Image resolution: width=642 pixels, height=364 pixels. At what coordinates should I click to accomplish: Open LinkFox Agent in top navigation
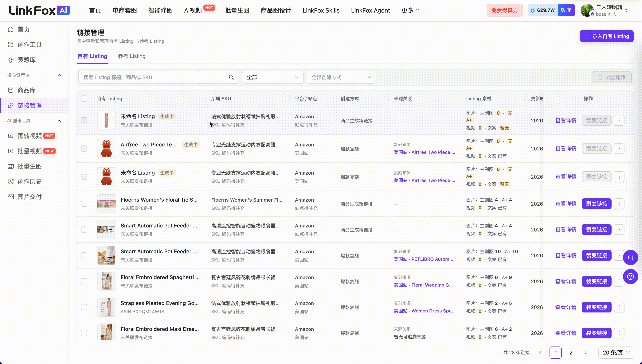370,10
